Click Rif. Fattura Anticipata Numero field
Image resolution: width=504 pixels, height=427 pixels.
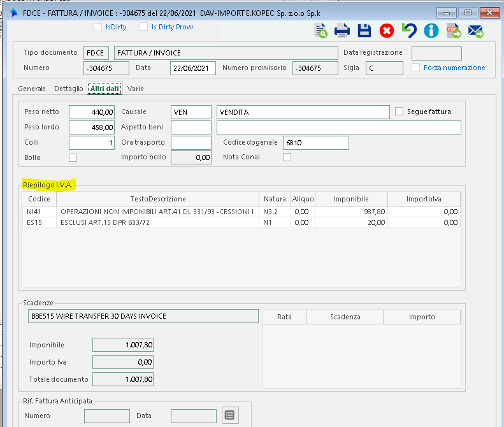click(x=107, y=416)
